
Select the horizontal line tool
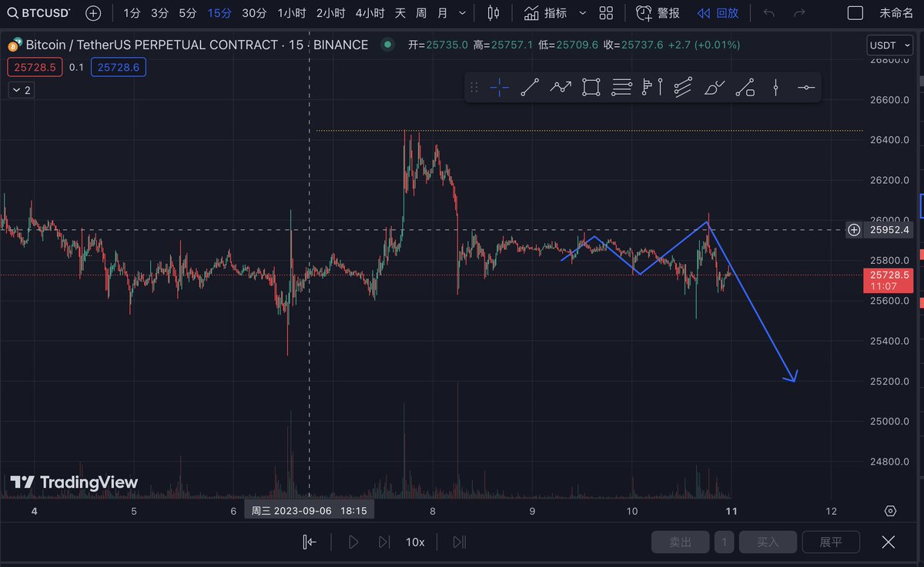click(x=806, y=88)
